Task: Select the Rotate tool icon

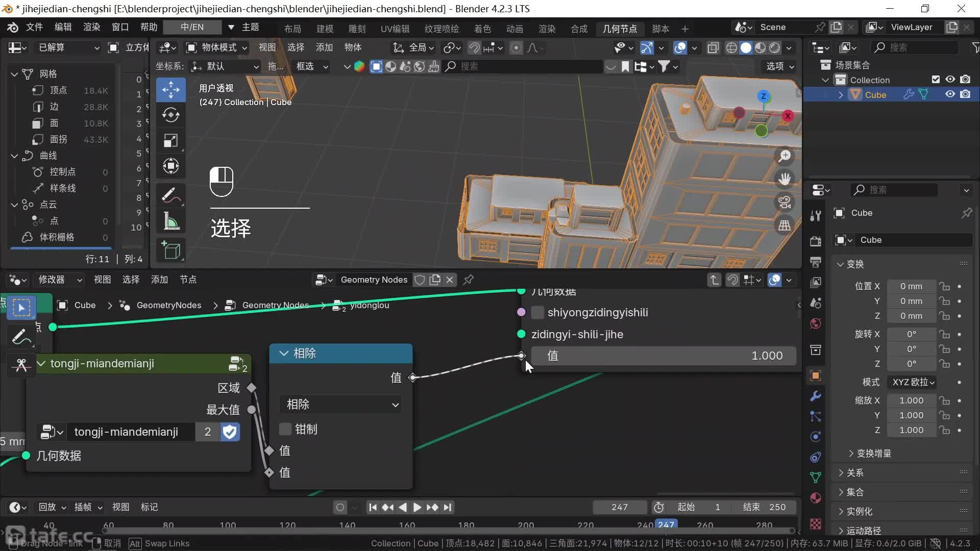Action: coord(170,115)
